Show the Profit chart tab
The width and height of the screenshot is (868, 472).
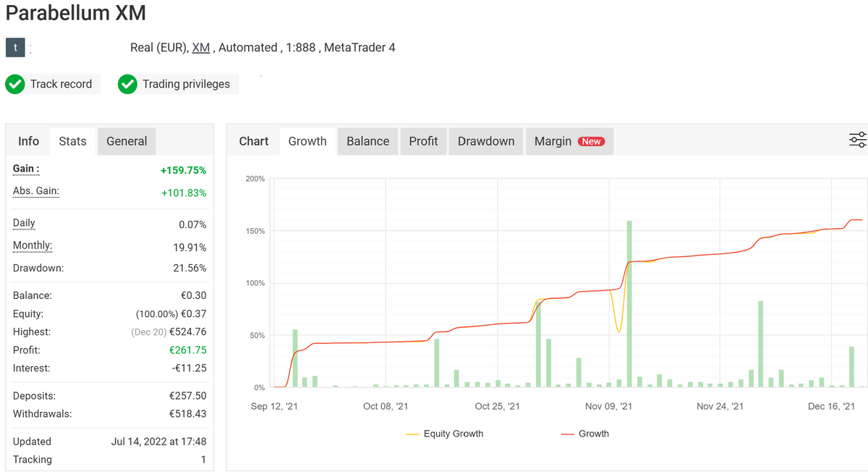[423, 141]
